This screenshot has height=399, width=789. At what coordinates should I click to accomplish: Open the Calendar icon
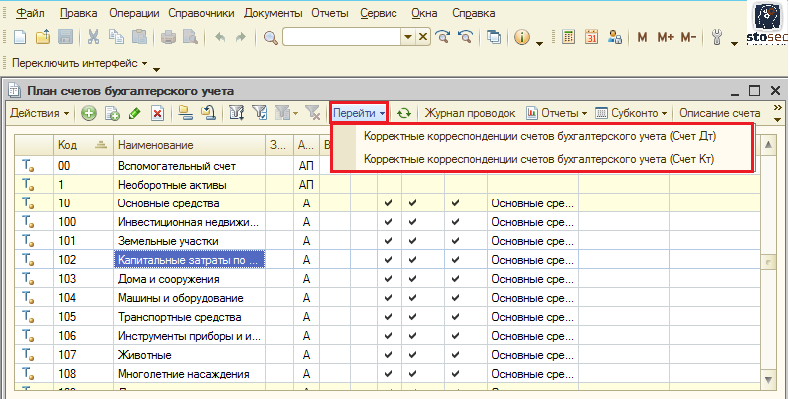[591, 37]
